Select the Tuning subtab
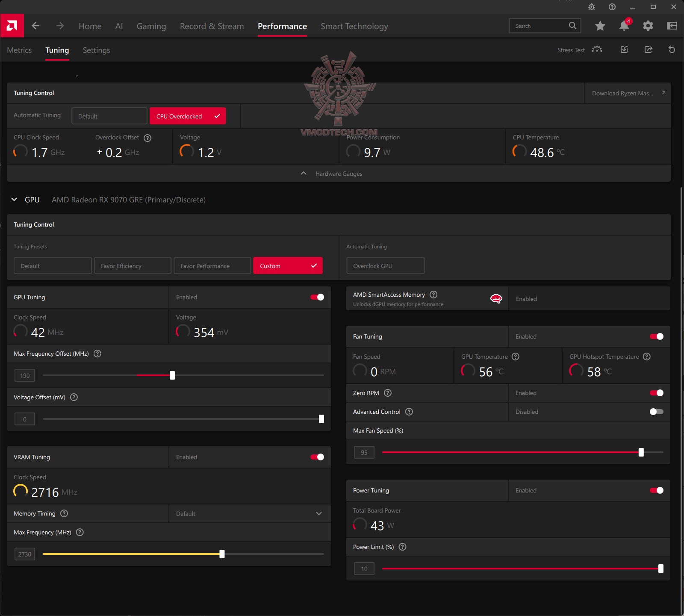 pos(57,50)
